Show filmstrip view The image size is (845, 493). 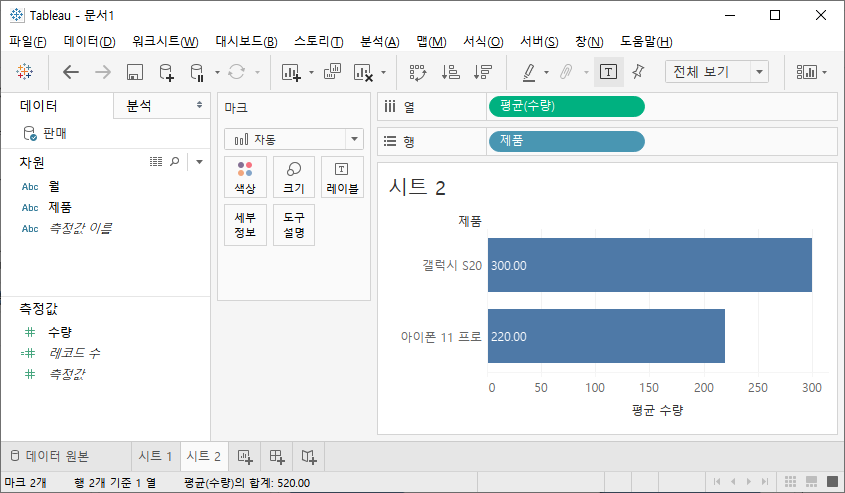[812, 481]
